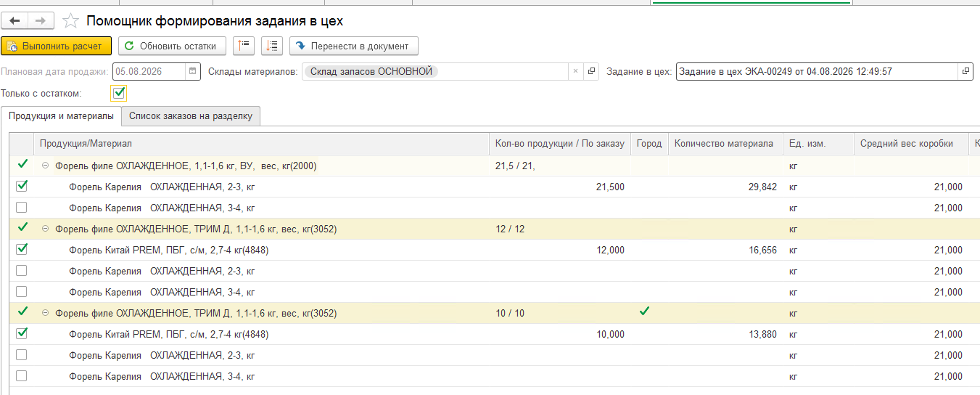Select material quantity cell 16,656
Image resolution: width=980 pixels, height=395 pixels.
point(725,250)
